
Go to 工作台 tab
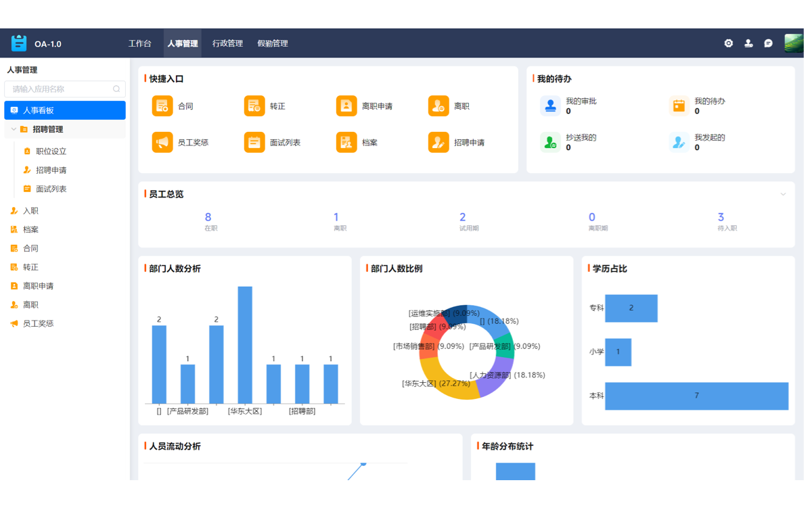pyautogui.click(x=140, y=43)
